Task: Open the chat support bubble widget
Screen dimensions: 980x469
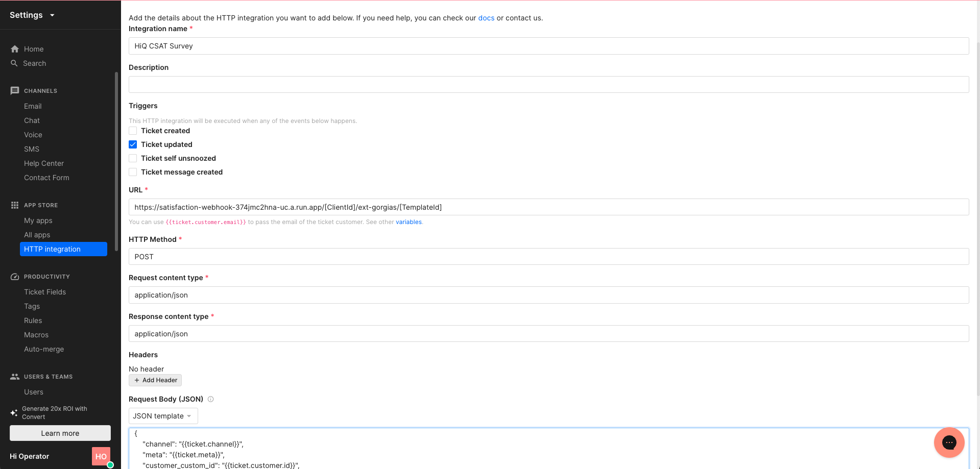Action: pos(949,442)
